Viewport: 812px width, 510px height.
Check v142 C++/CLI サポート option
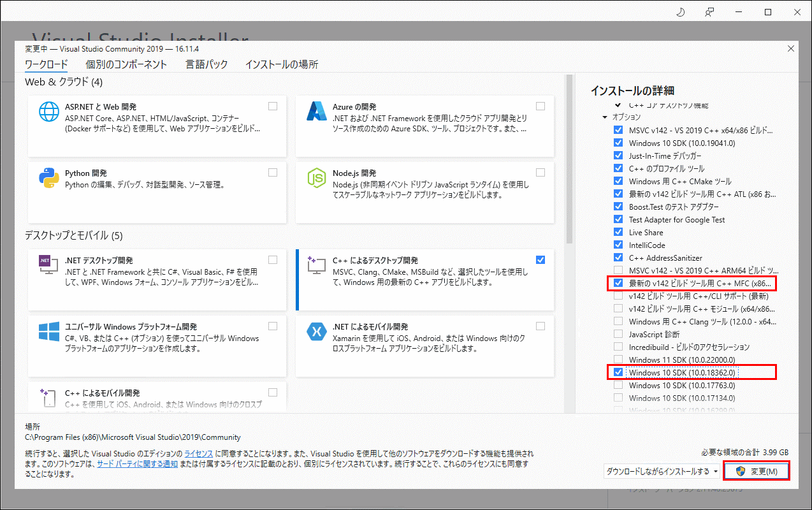pyautogui.click(x=618, y=296)
